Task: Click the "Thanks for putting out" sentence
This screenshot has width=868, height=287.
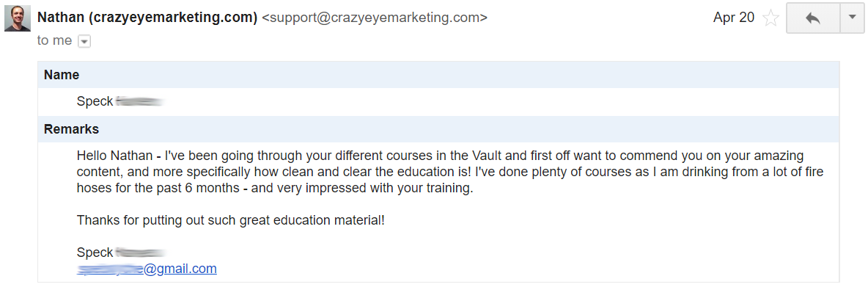Action: (230, 220)
